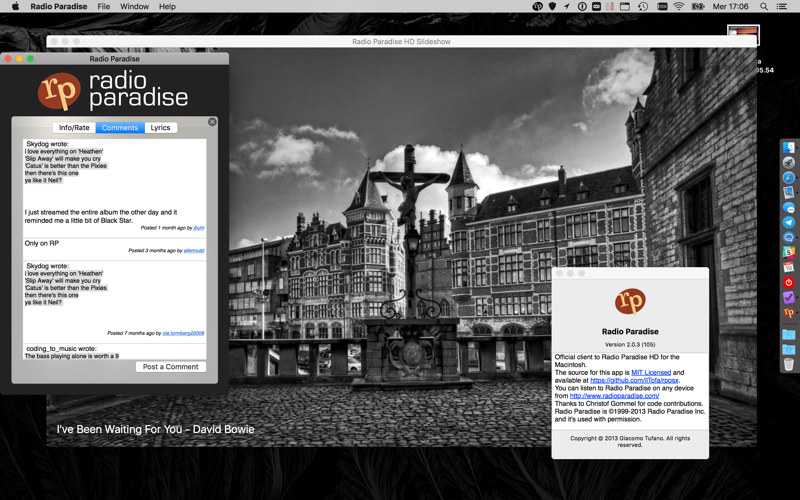Click the location arrow icon in menu bar
Screen dimensions: 800x500
(567, 6)
